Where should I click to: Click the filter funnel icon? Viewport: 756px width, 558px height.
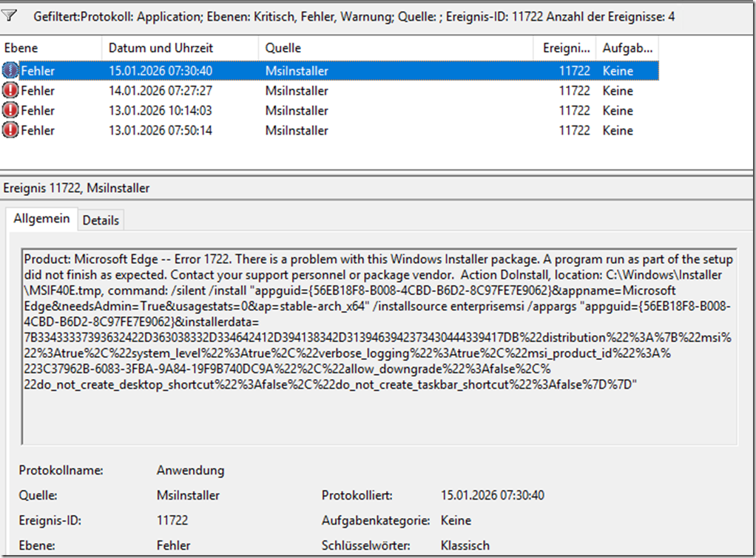[10, 15]
